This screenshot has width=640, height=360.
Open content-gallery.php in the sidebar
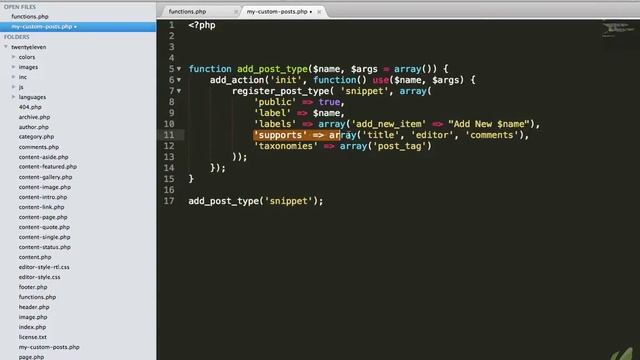click(x=45, y=177)
